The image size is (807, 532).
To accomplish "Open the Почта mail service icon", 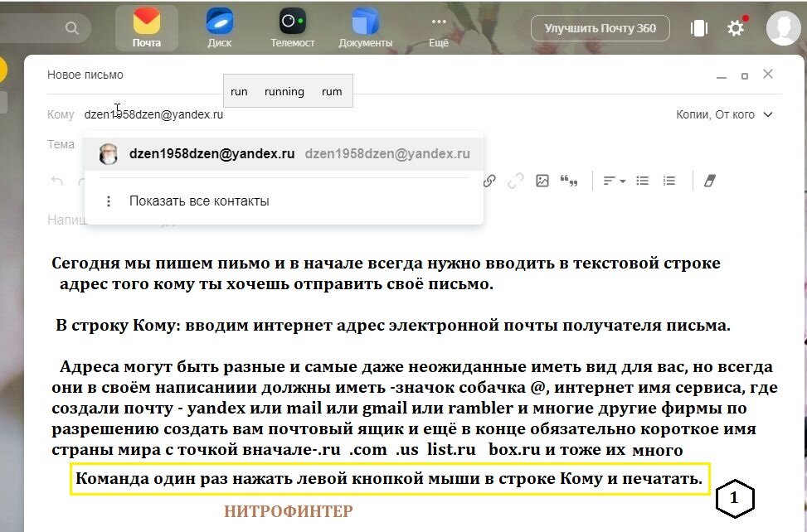I will (147, 29).
